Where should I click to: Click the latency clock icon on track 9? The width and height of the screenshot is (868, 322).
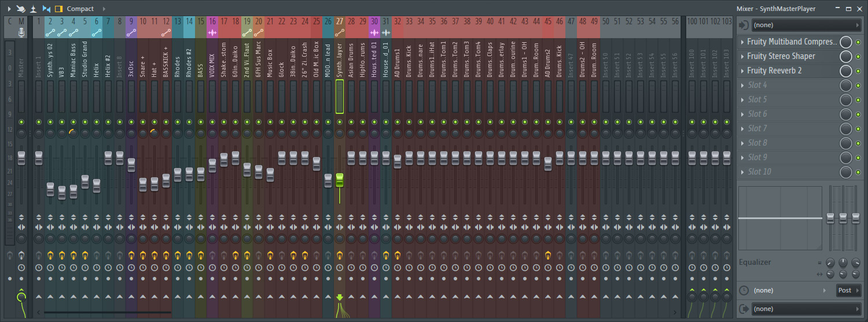click(131, 267)
